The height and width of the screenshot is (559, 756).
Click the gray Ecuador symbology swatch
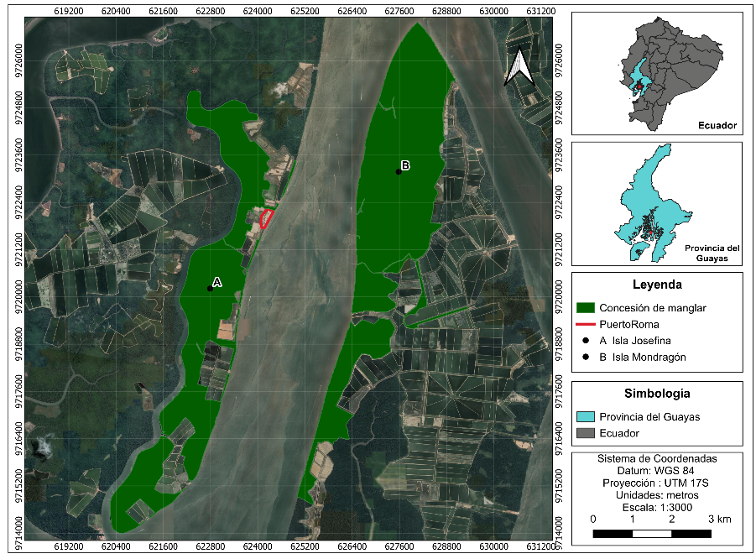click(x=586, y=433)
